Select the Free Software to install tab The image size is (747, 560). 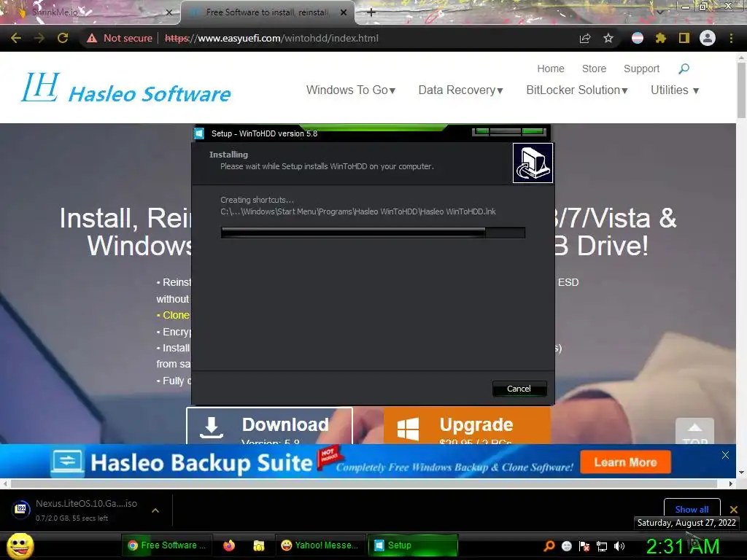tap(267, 12)
